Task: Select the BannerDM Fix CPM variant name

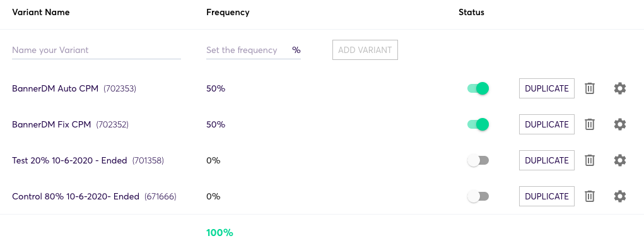Action: pyautogui.click(x=51, y=124)
